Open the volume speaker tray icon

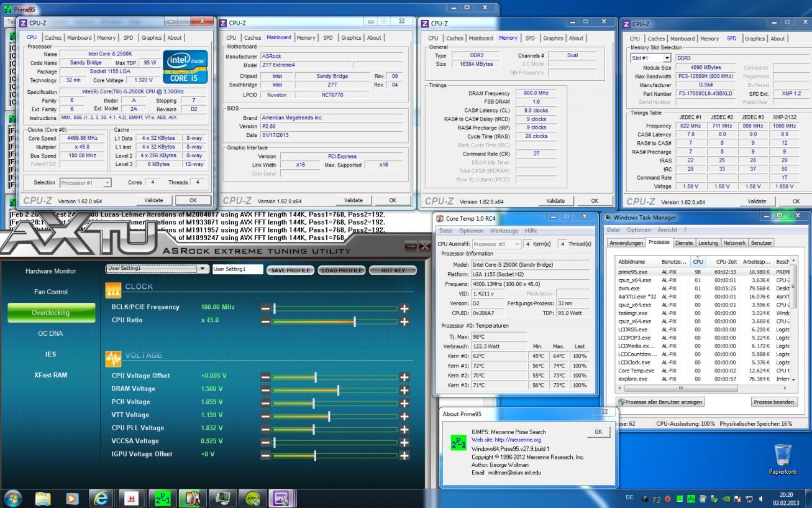point(762,499)
